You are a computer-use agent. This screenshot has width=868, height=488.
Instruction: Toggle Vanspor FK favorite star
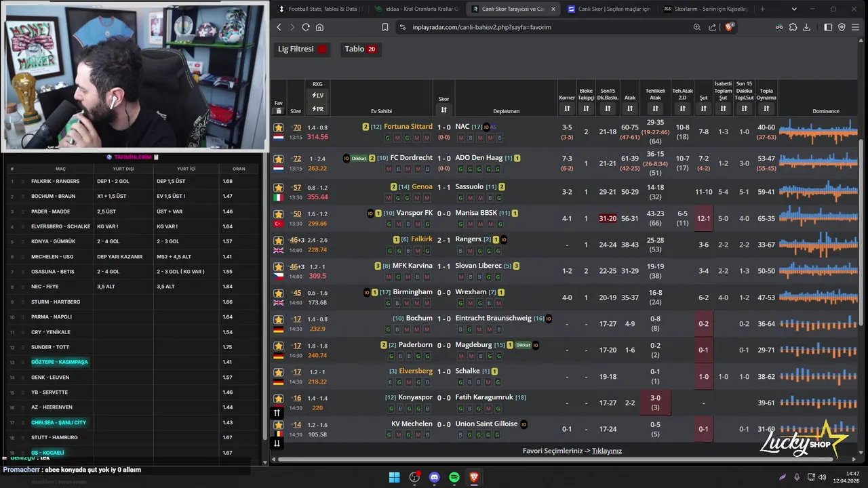point(278,214)
